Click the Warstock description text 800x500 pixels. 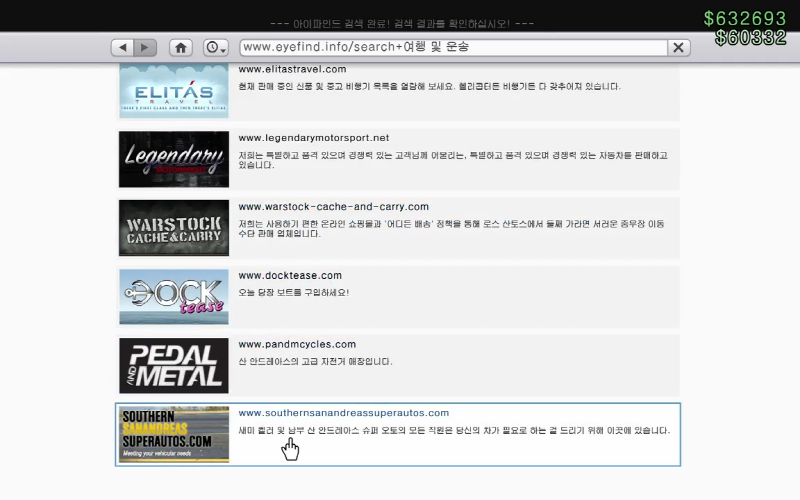[452, 229]
